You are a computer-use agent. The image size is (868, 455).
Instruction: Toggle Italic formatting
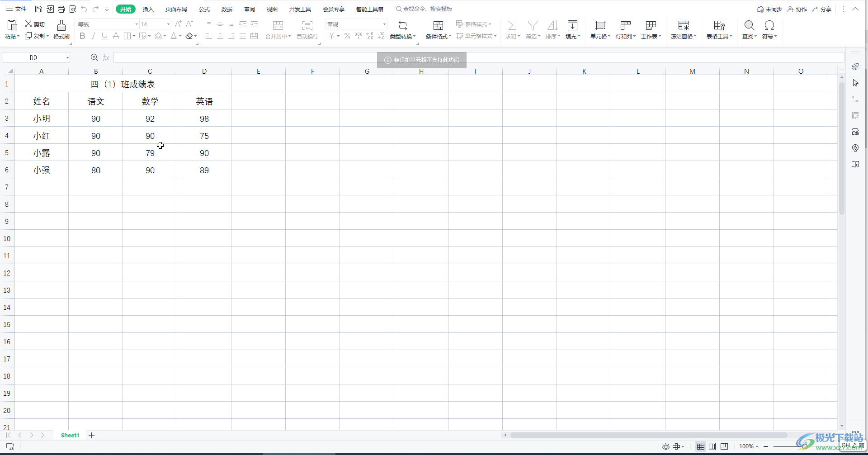[x=94, y=36]
